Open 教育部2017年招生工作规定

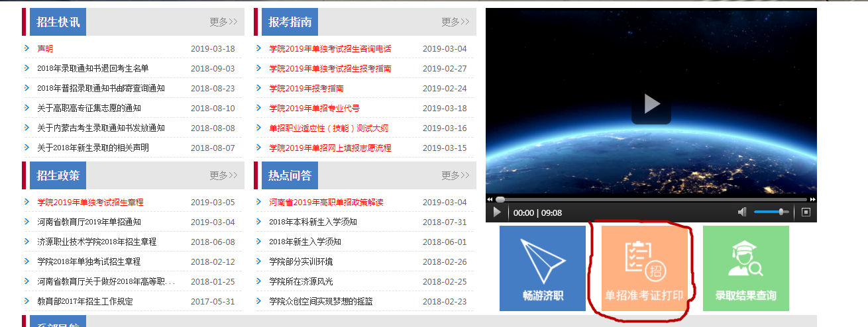[x=85, y=302]
